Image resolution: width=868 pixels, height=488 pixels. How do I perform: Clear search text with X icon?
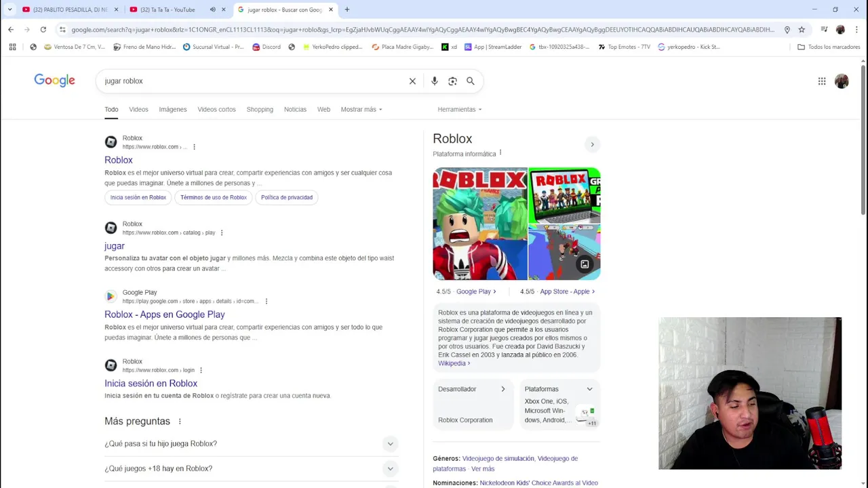(412, 81)
